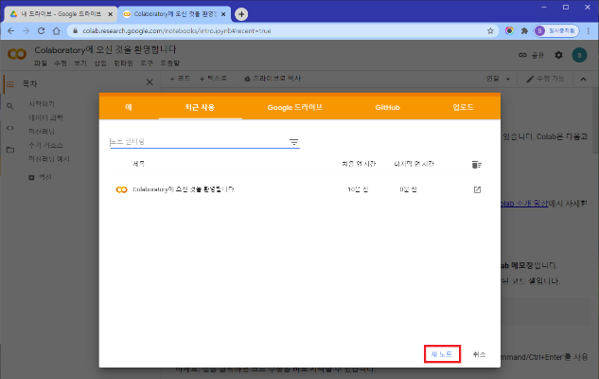Open the Tools (도구) menu

click(147, 63)
